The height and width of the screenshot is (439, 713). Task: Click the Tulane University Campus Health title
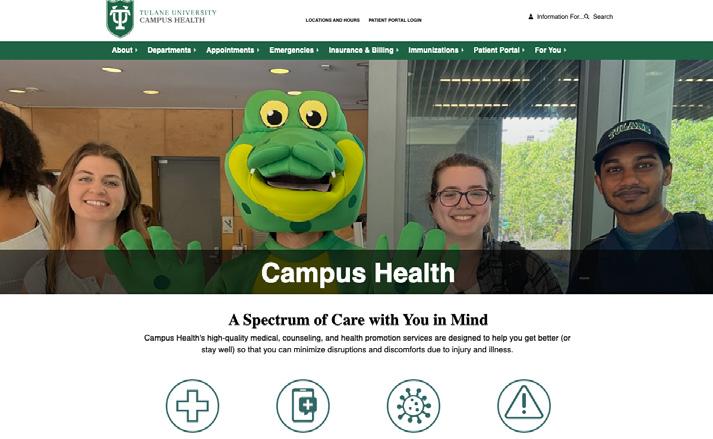[x=178, y=16]
